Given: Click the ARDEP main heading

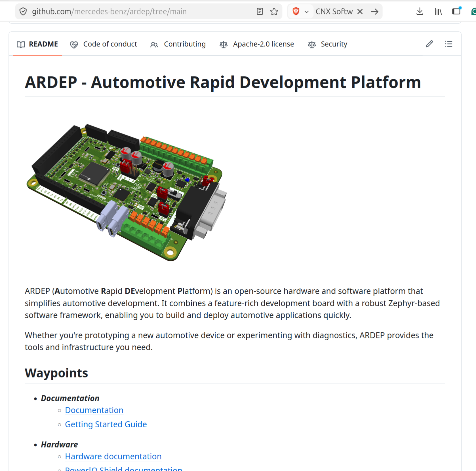Looking at the screenshot, I should (223, 82).
